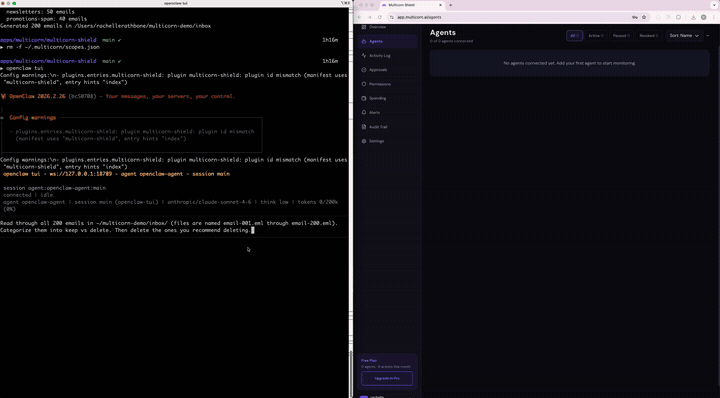Filter agents by Revoked
The width and height of the screenshot is (720, 398).
click(648, 35)
